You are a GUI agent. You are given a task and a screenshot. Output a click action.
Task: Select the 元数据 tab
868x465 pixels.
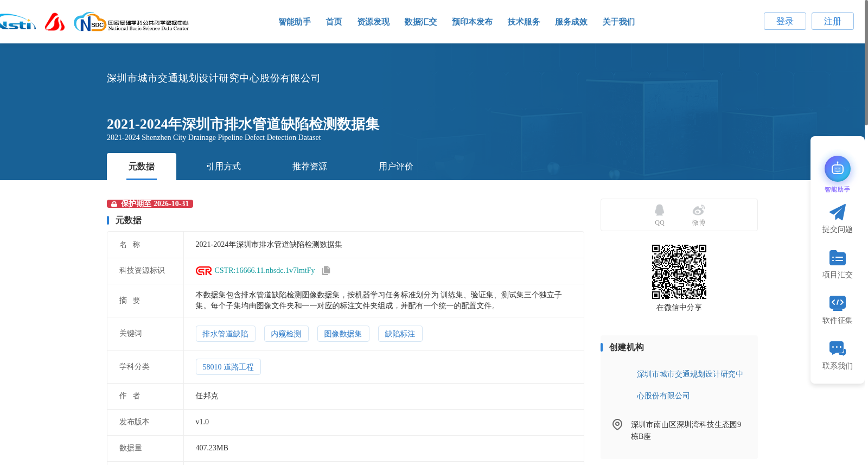tap(141, 167)
